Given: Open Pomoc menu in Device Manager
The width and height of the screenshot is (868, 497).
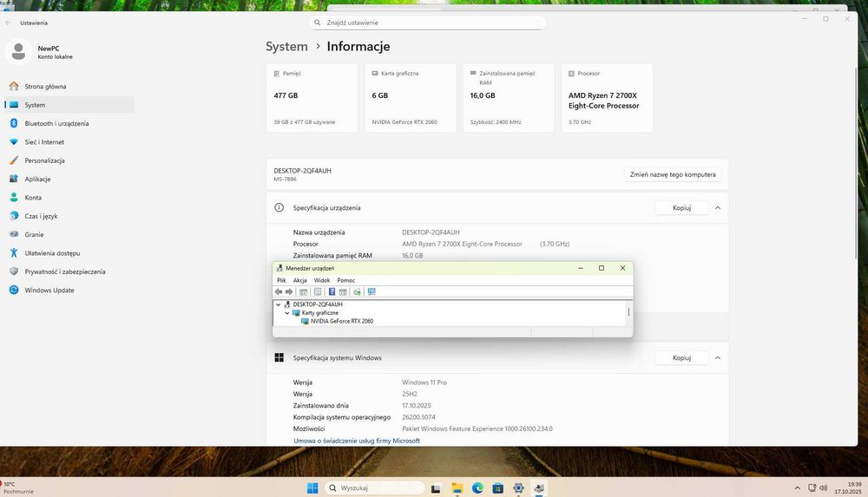Looking at the screenshot, I should [346, 280].
